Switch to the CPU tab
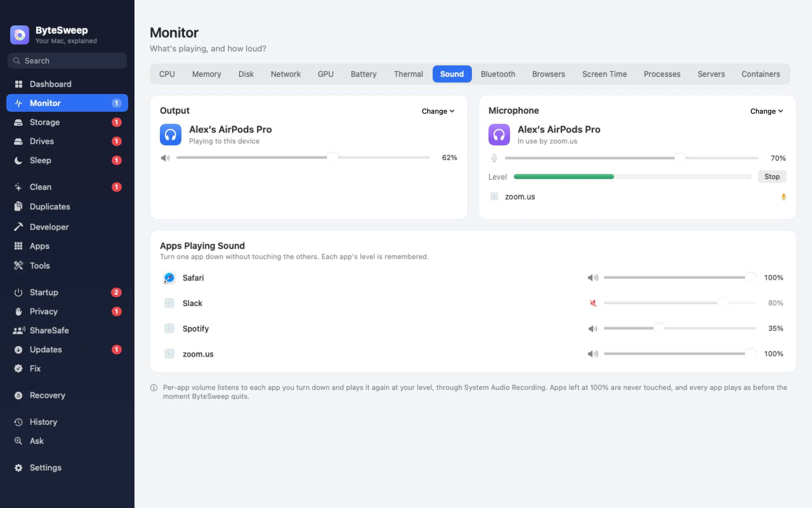The width and height of the screenshot is (812, 508). click(x=167, y=74)
